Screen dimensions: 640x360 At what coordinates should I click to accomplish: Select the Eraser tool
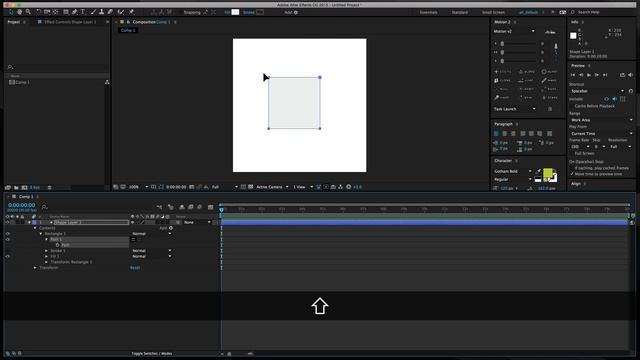coord(110,12)
